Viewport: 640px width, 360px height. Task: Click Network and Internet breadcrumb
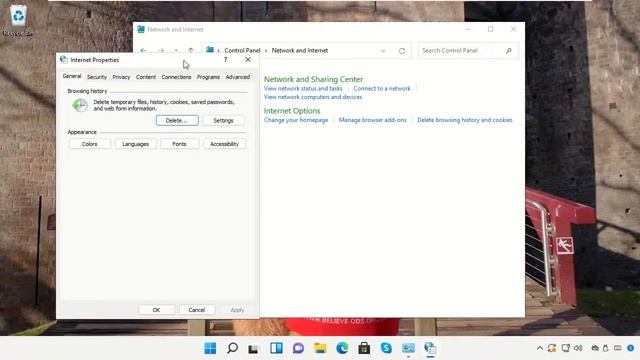(300, 51)
